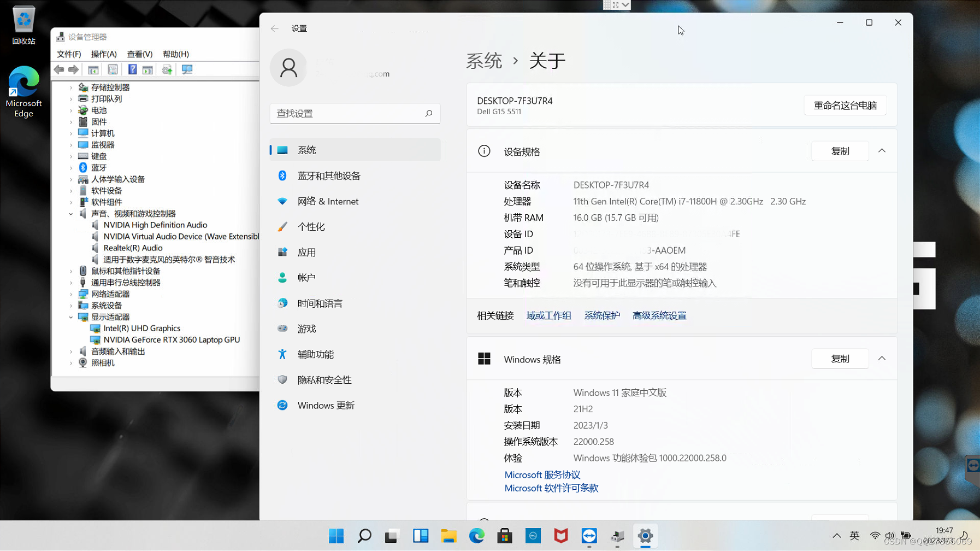Click the 查找设置 search field
980x551 pixels.
pyautogui.click(x=355, y=113)
